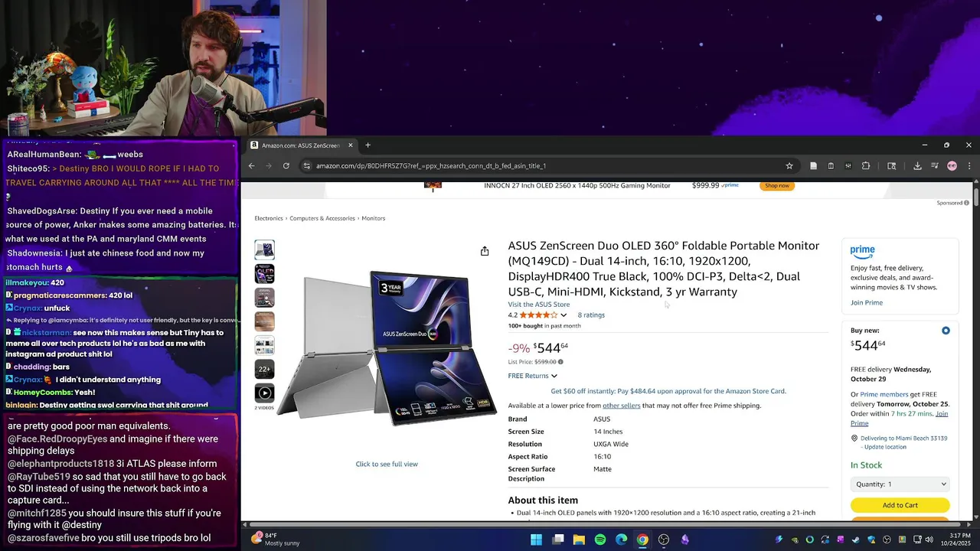Click the other sellers link
The image size is (980, 551).
622,406
